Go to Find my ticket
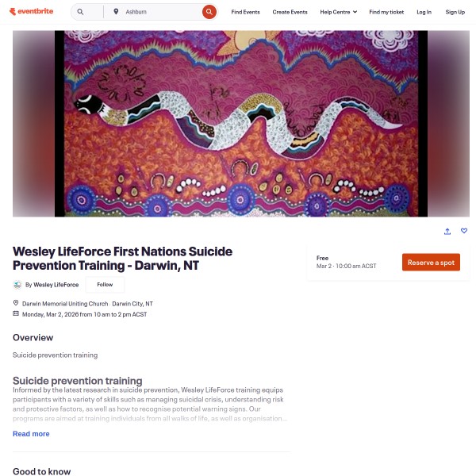The height and width of the screenshot is (476, 476). coord(386,12)
